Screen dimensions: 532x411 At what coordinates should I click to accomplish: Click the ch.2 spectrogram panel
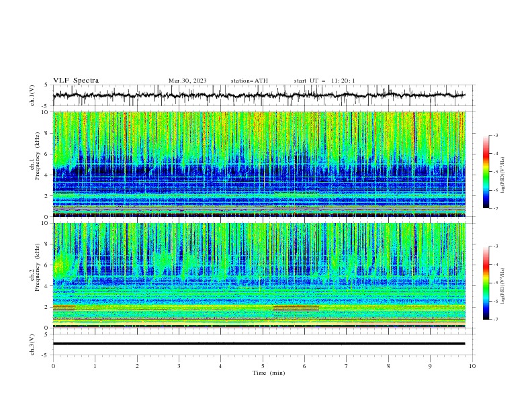point(259,275)
